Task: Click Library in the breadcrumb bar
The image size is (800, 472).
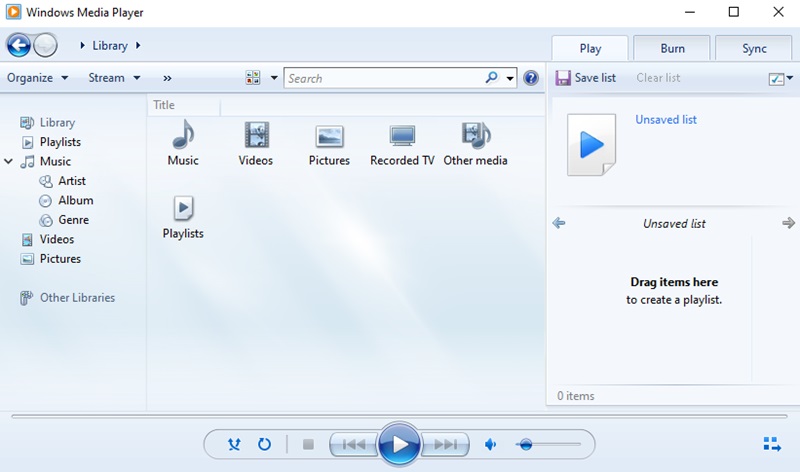Action: (110, 45)
